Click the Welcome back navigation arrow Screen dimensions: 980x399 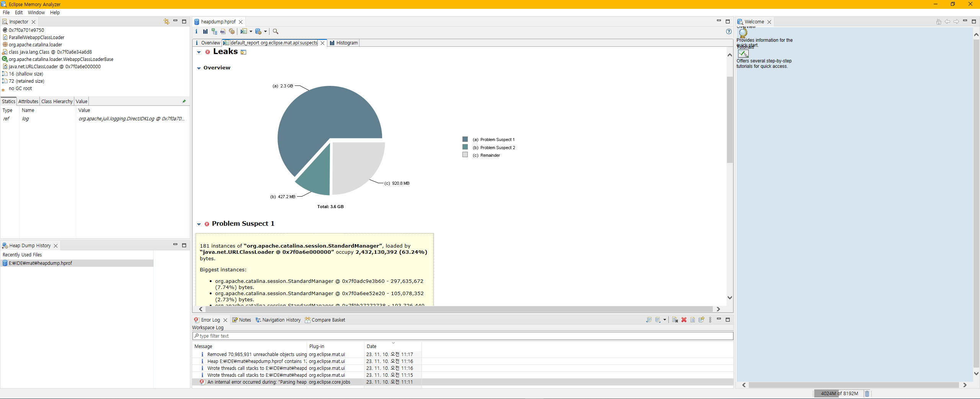[x=947, y=22]
